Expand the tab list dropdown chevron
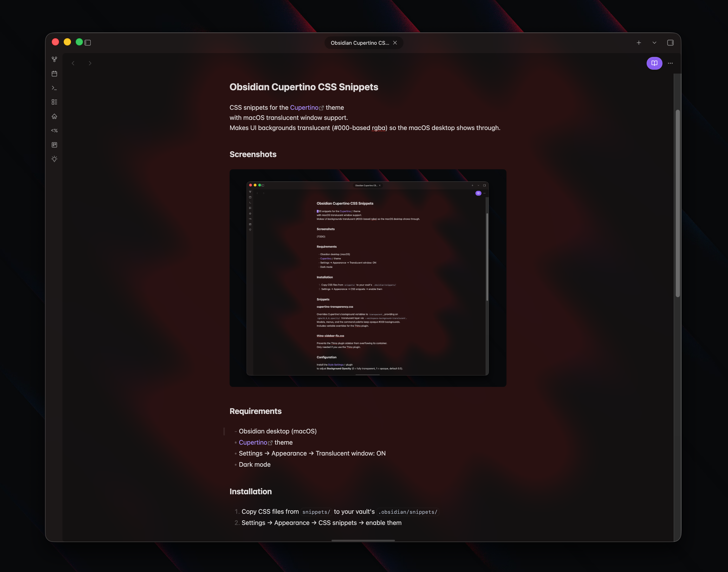Screen dimensions: 728x572 coord(654,43)
